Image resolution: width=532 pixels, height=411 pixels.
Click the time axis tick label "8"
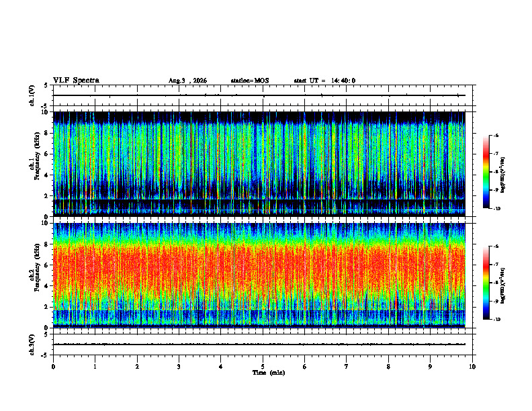click(388, 367)
